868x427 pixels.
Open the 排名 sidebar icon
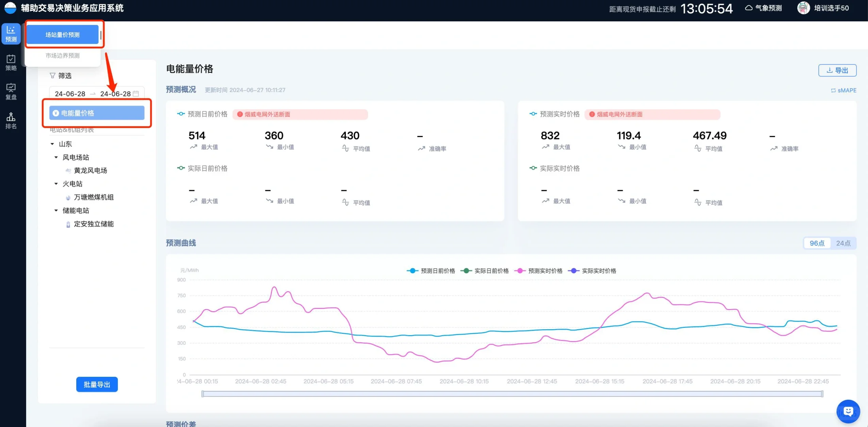click(x=11, y=121)
